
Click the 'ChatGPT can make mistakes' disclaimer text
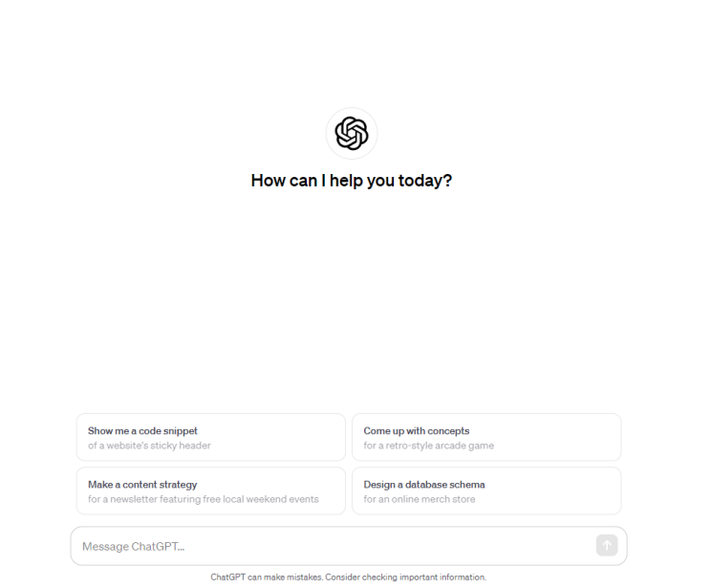pos(266,577)
